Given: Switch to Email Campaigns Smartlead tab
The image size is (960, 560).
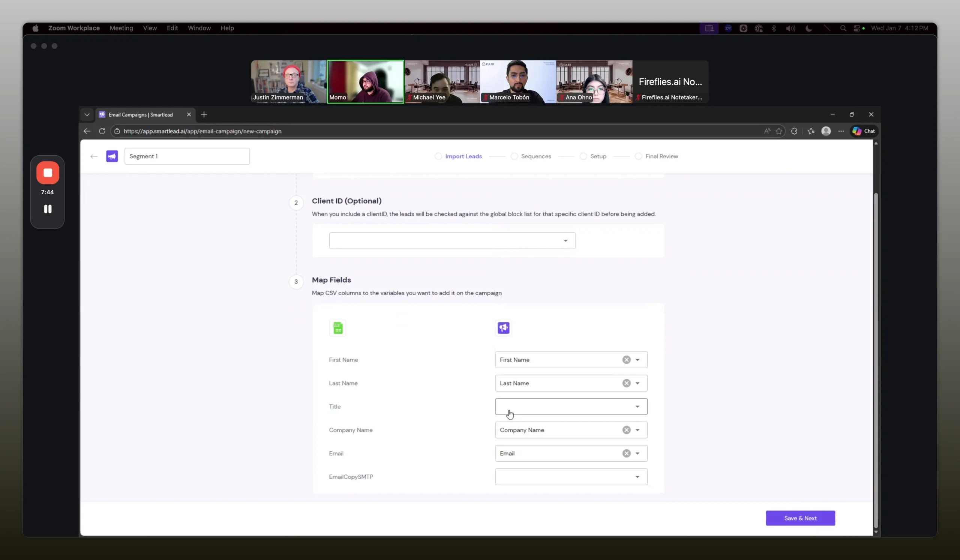Looking at the screenshot, I should tap(141, 115).
